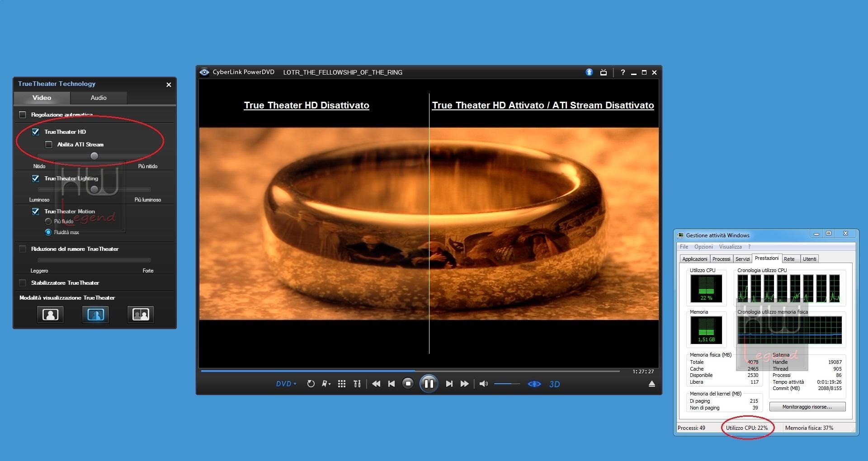Screen dimensions: 868x461
Task: Click the Memoria usage gauge
Action: tap(706, 330)
